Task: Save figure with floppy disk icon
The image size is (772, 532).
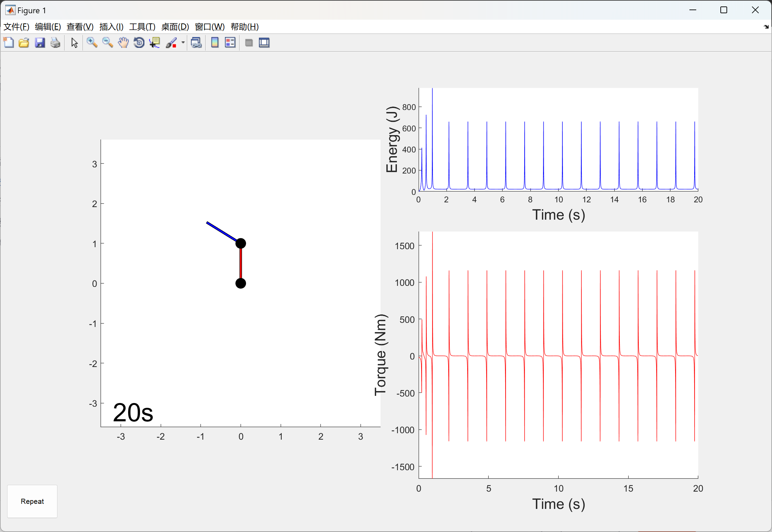Action: 40,43
